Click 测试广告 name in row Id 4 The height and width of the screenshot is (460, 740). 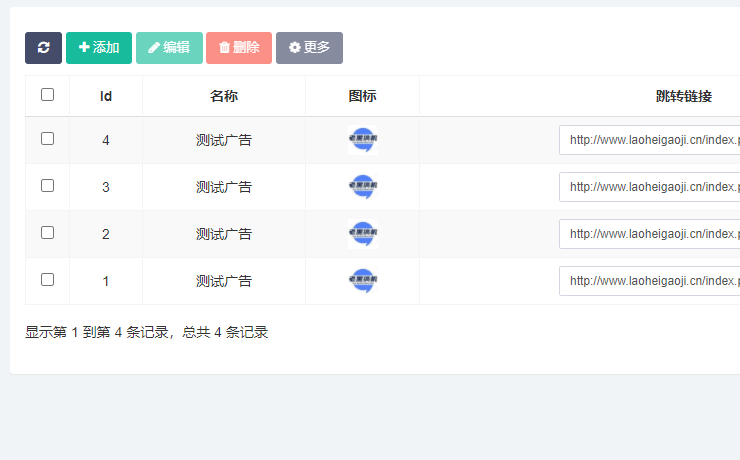click(224, 140)
